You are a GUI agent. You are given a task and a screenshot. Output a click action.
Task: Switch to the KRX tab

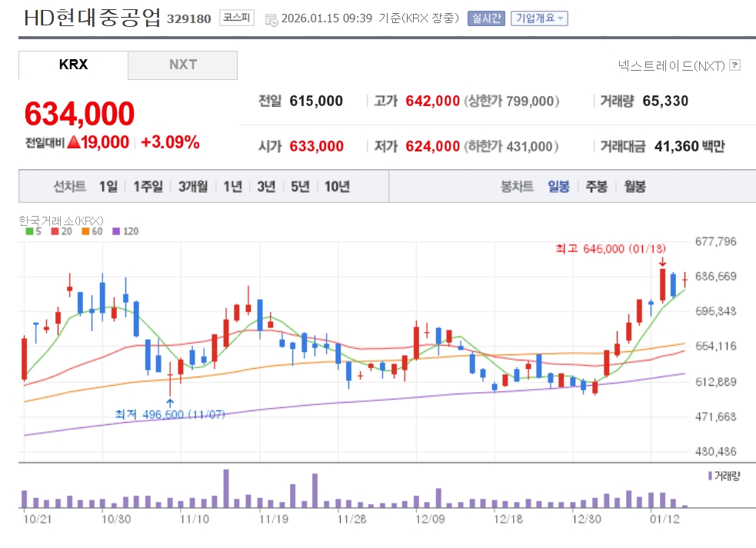click(73, 65)
